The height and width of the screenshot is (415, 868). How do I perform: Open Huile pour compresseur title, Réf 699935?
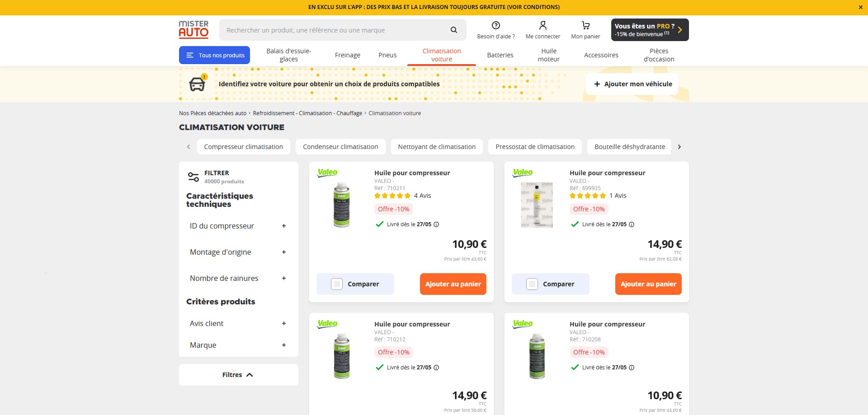coord(607,173)
